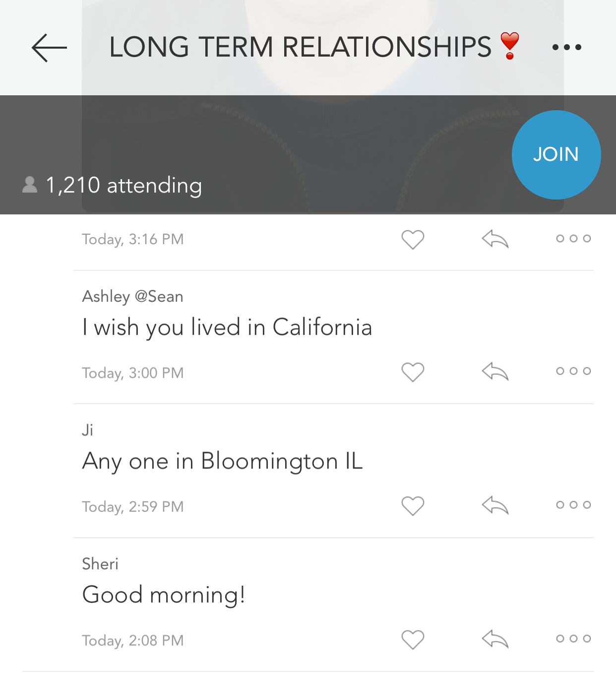Open Ashley's profile name
The height and width of the screenshot is (673, 616).
pyautogui.click(x=106, y=296)
